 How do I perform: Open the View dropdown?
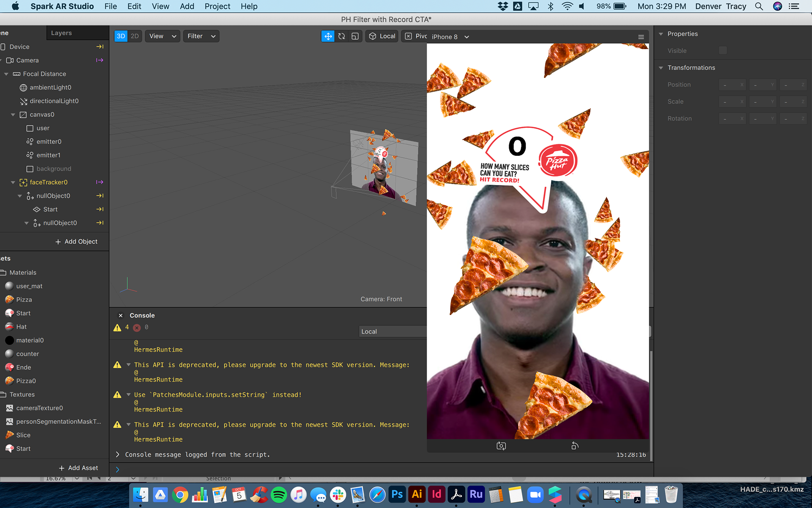tap(162, 36)
